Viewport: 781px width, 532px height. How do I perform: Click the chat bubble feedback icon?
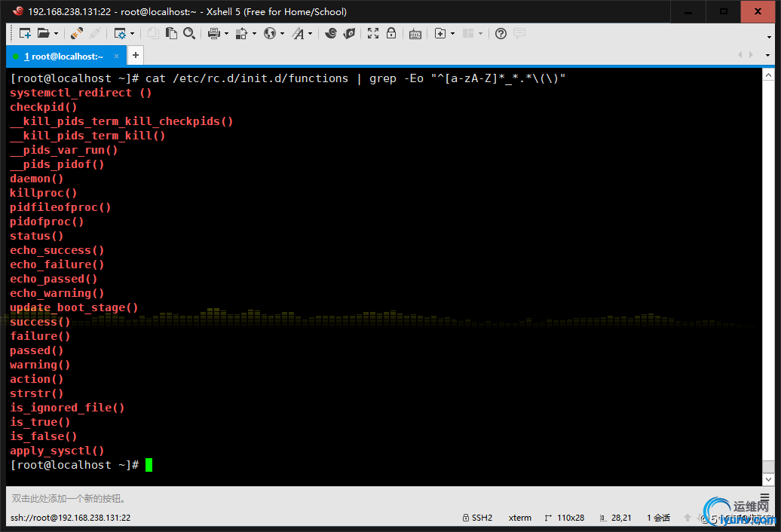[519, 33]
